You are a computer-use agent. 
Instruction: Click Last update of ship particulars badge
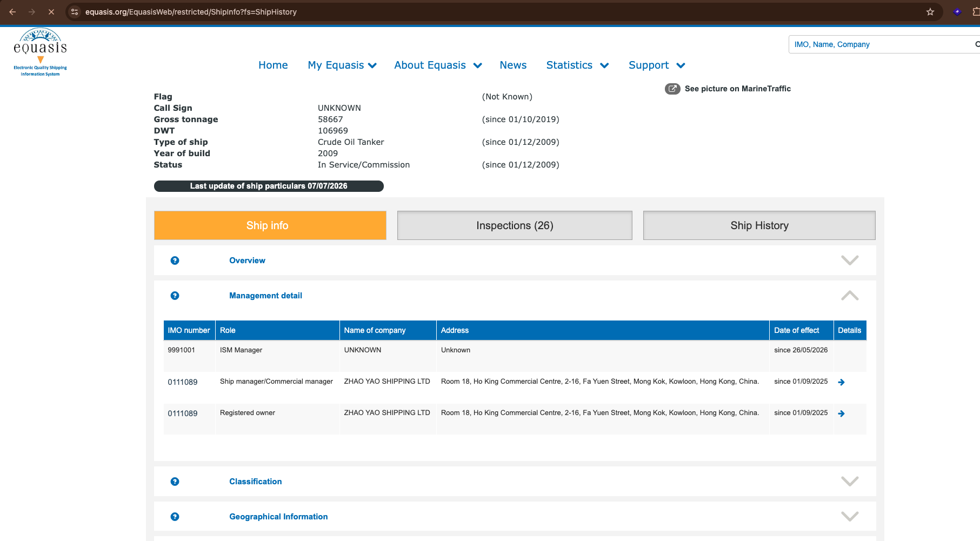click(269, 186)
